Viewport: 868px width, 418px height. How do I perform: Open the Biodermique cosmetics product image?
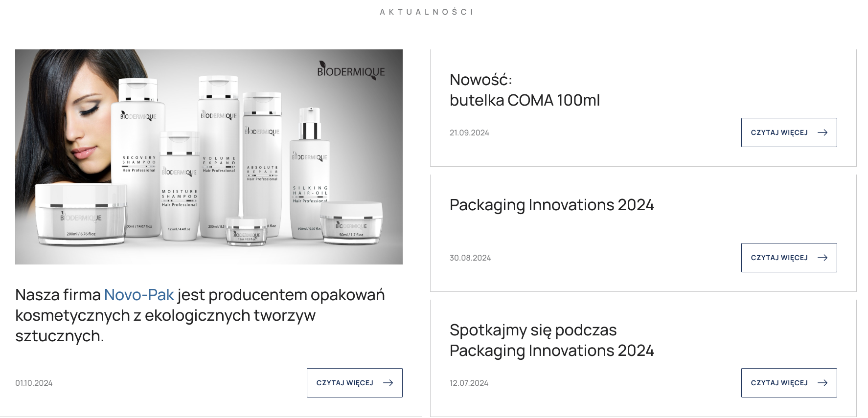click(x=209, y=157)
